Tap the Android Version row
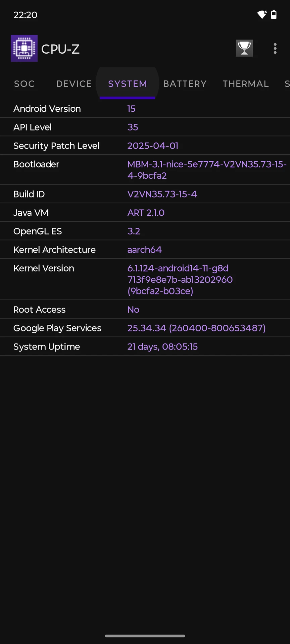The width and height of the screenshot is (290, 644). pos(145,109)
